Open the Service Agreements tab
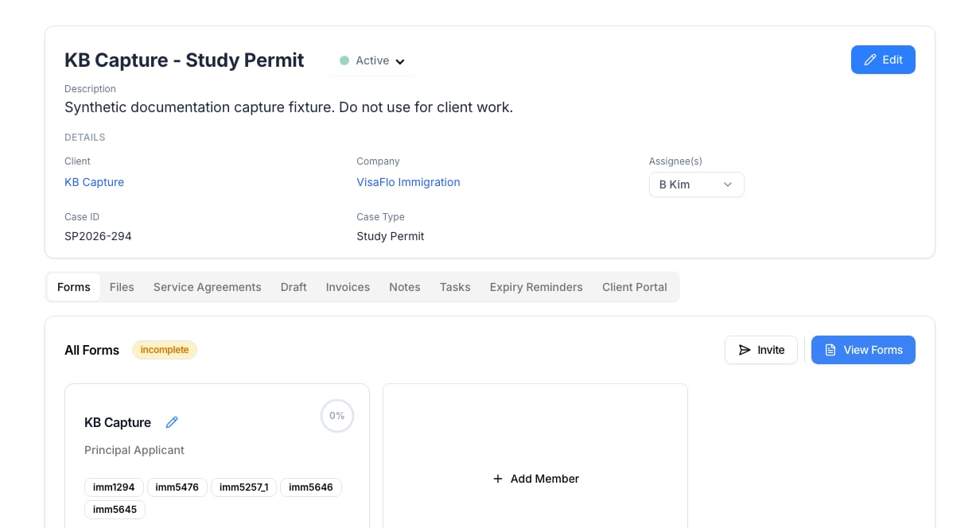This screenshot has height=528, width=980. click(x=208, y=287)
